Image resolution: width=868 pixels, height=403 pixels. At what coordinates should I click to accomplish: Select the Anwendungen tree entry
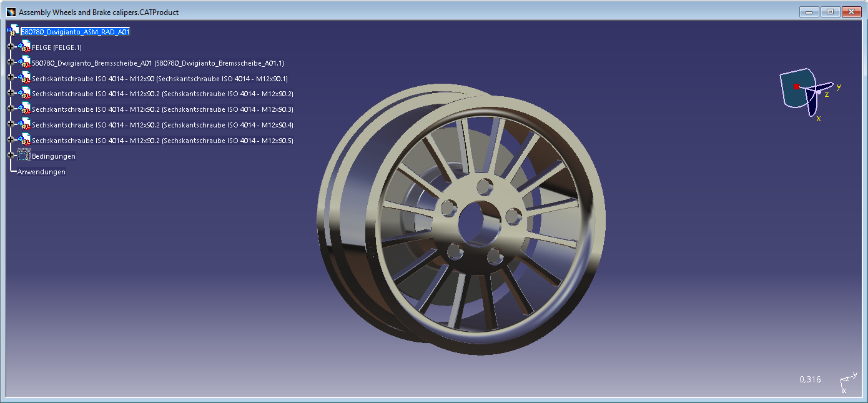pos(41,172)
